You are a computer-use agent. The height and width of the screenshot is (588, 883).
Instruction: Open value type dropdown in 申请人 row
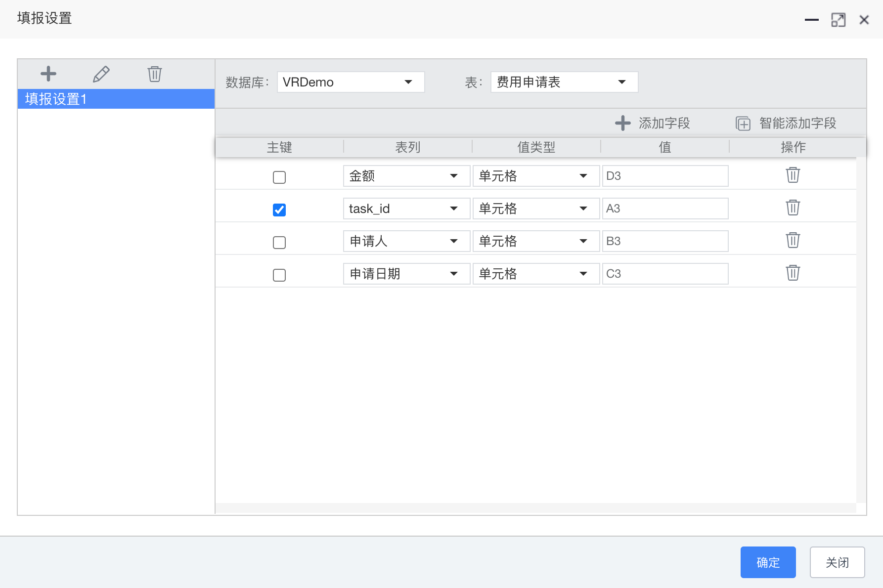pos(536,241)
